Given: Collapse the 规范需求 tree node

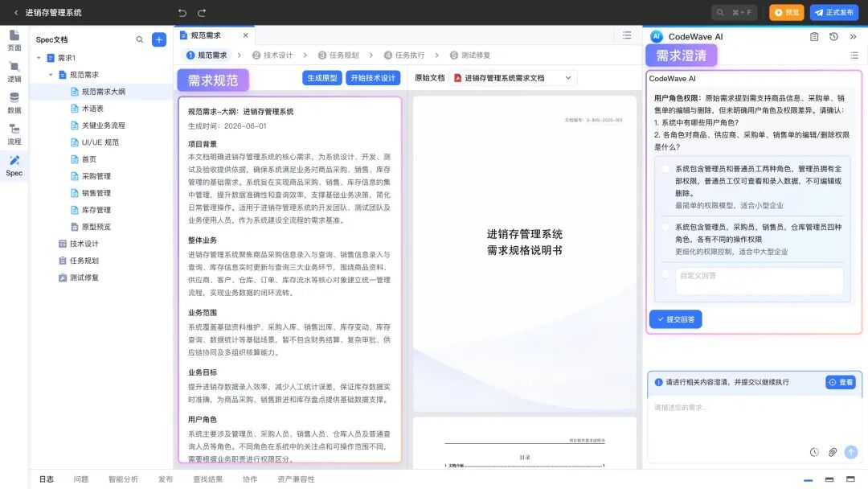Looking at the screenshot, I should (51, 75).
